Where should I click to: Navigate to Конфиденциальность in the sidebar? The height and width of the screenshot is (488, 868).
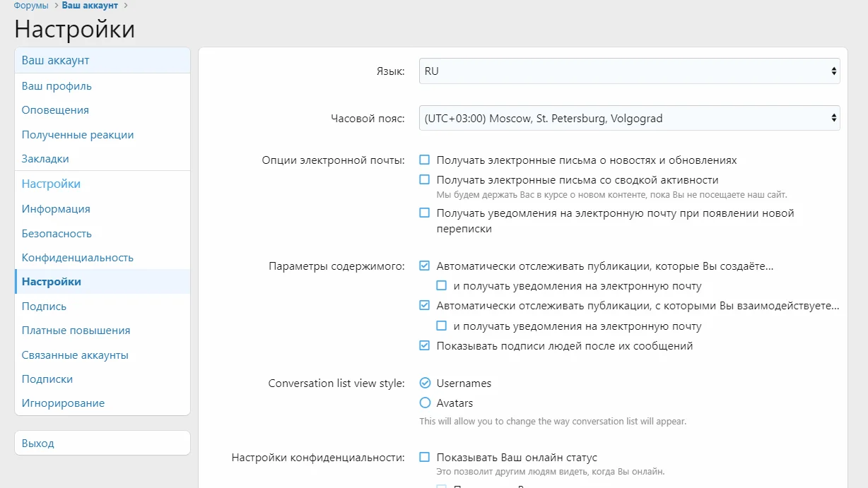(x=77, y=258)
